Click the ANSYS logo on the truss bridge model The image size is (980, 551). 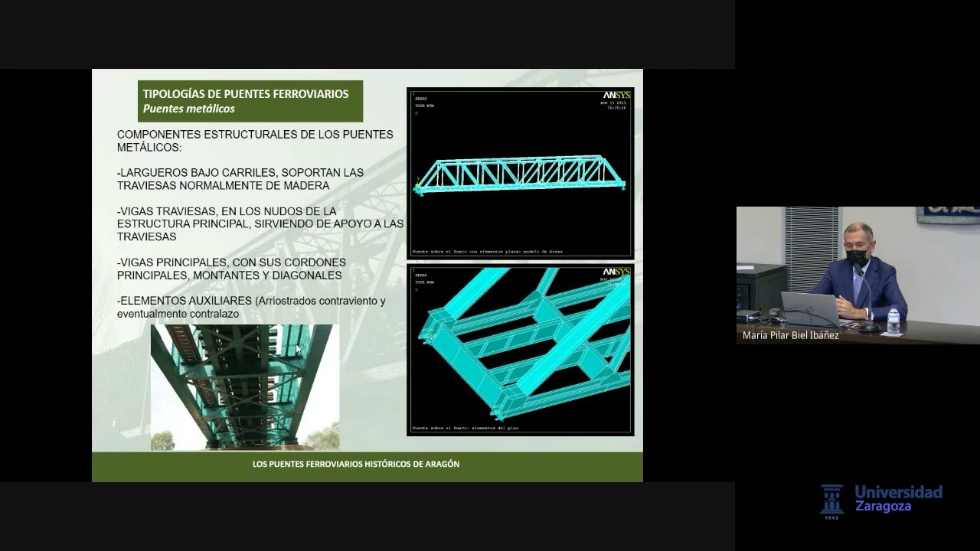(x=616, y=96)
